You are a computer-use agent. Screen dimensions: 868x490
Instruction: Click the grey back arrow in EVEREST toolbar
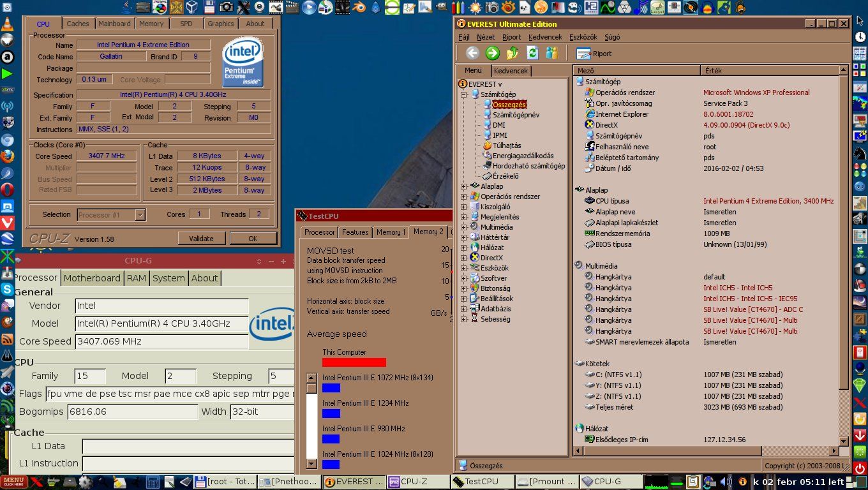click(x=472, y=53)
